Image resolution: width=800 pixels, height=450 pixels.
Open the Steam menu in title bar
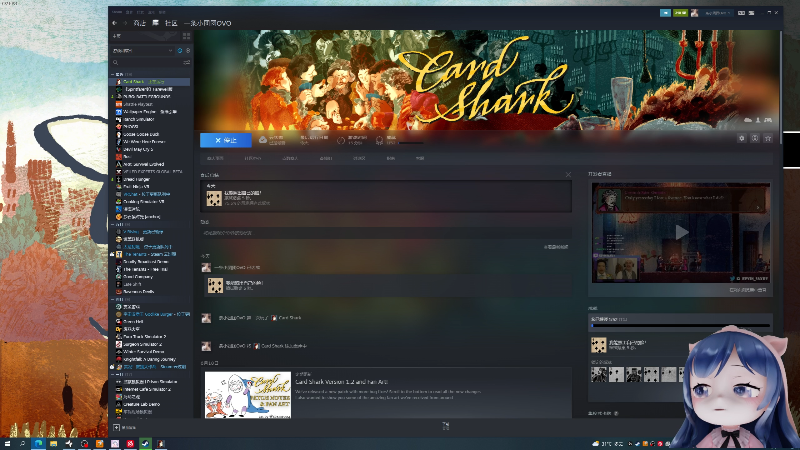pos(117,12)
